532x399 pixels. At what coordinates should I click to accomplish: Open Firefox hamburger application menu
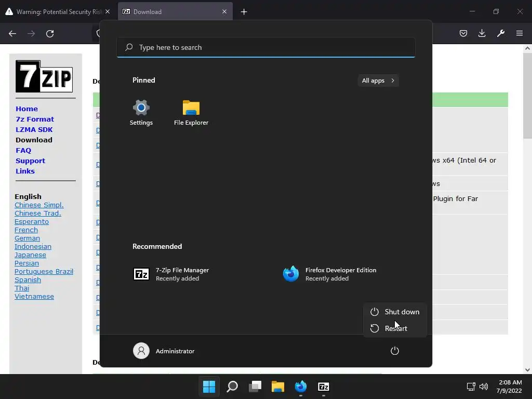(x=520, y=33)
